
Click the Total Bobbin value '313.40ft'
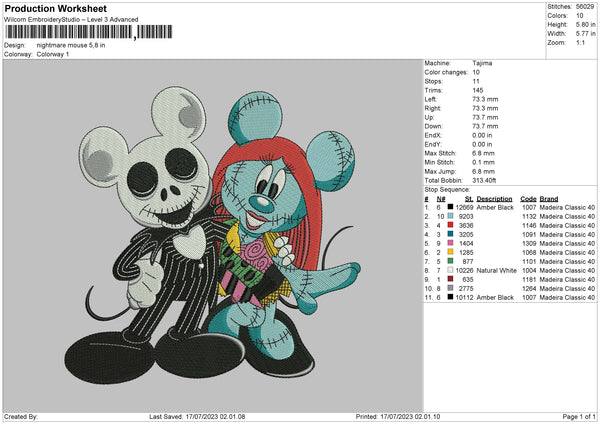(484, 181)
